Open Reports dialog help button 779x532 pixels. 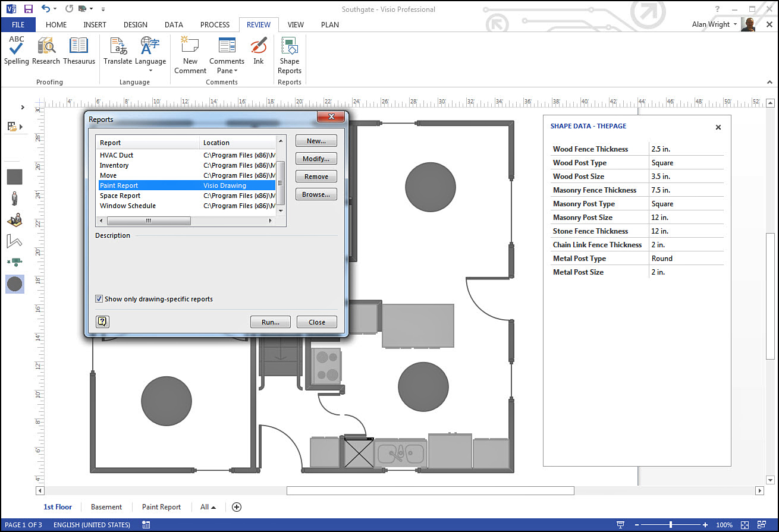(102, 322)
